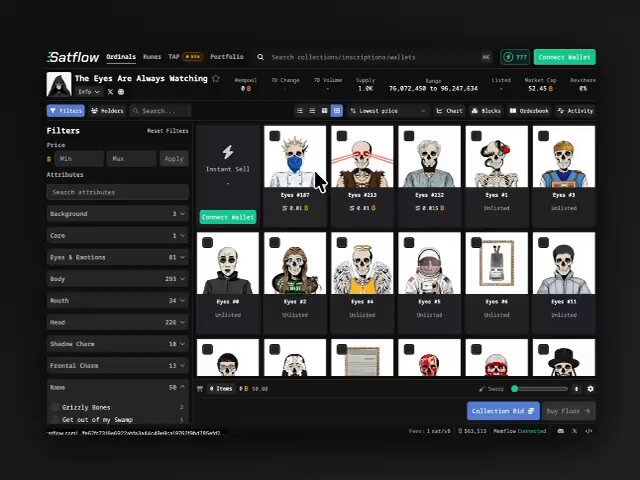640x480 pixels.
Task: Click the Buy Floor button
Action: pos(568,411)
